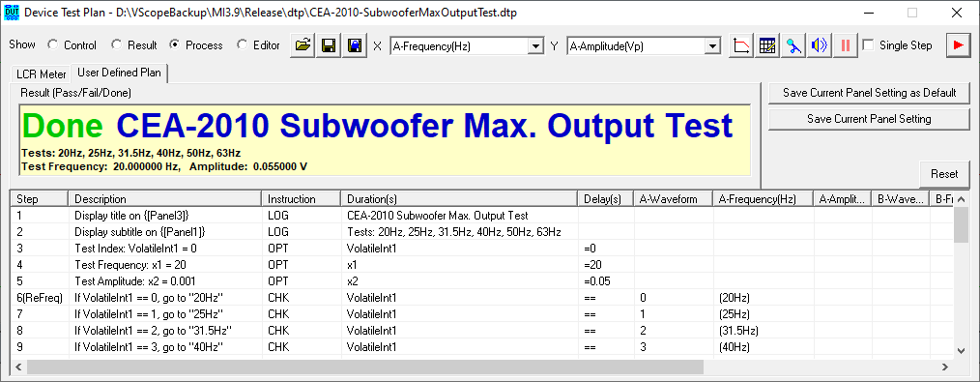980x382 pixels.
Task: Open the X-Y plot graph icon
Action: [x=742, y=45]
